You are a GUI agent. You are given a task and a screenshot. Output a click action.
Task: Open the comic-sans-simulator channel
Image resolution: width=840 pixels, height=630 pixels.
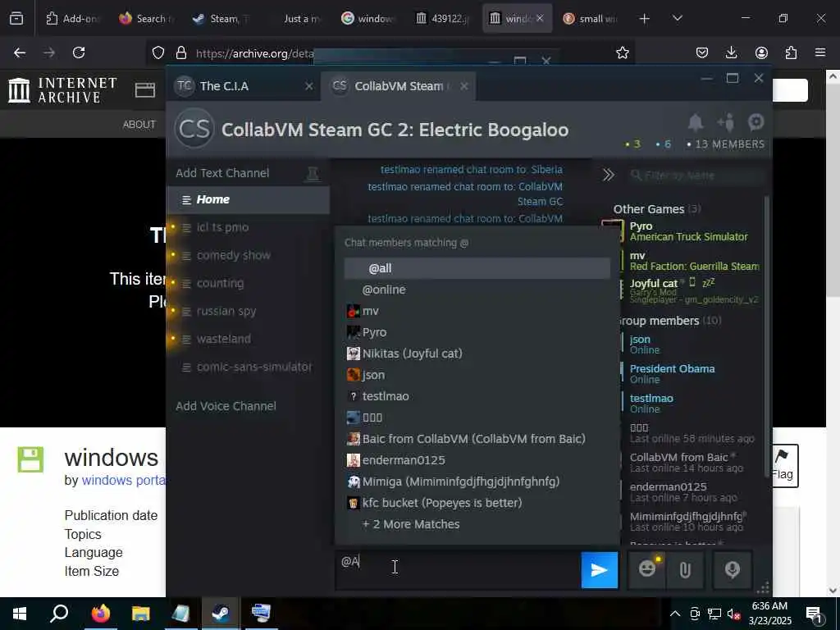coord(248,367)
